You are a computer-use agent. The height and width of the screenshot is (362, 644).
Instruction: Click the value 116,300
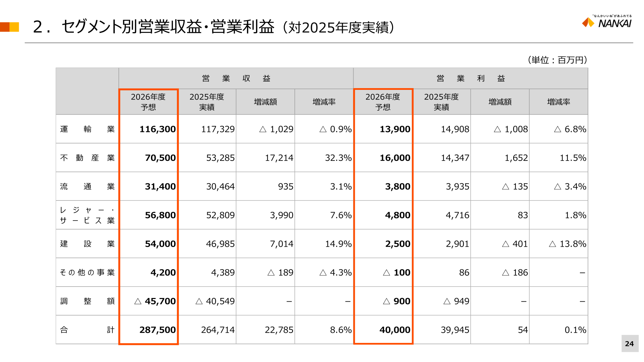[x=157, y=129]
